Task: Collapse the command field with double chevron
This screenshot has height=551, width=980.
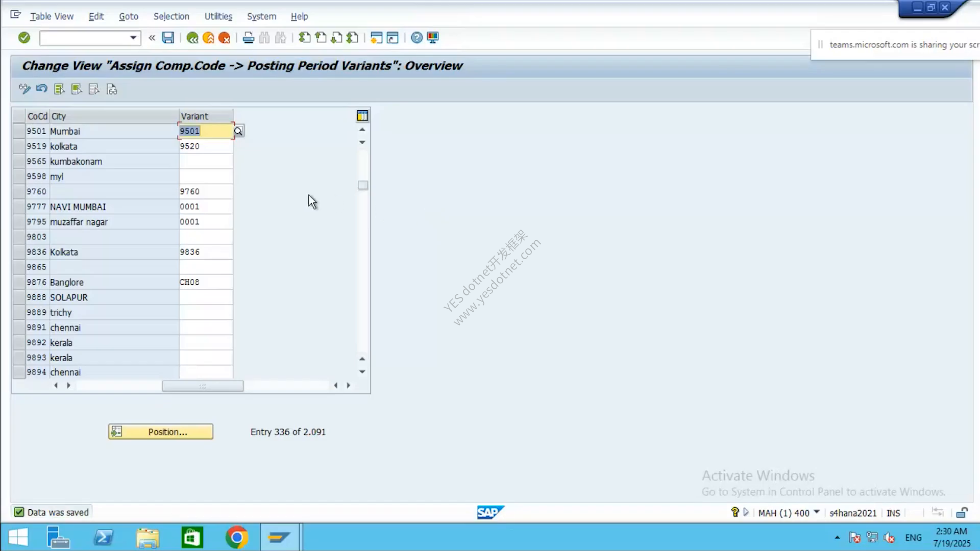Action: pyautogui.click(x=152, y=38)
